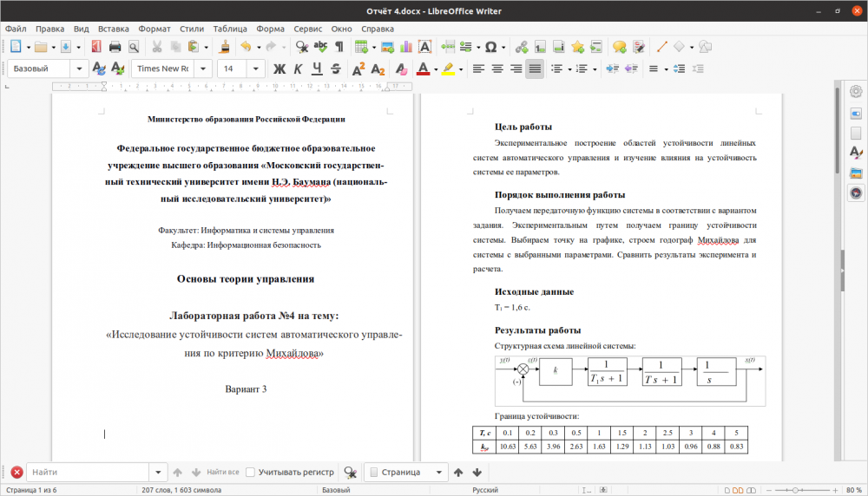The height and width of the screenshot is (496, 868).
Task: Click the Print icon in toolbar
Action: 114,47
